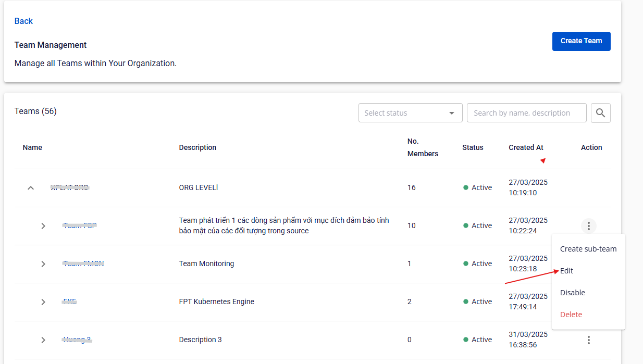Expand the FPT Kubernetes Engine row
This screenshot has width=643, height=364.
[43, 302]
